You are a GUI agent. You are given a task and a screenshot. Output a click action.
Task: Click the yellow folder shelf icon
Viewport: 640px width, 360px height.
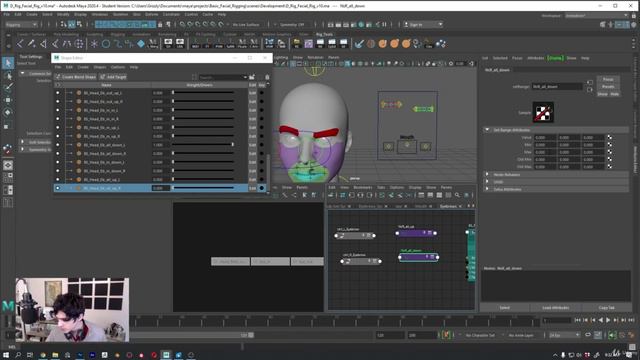[x=297, y=44]
